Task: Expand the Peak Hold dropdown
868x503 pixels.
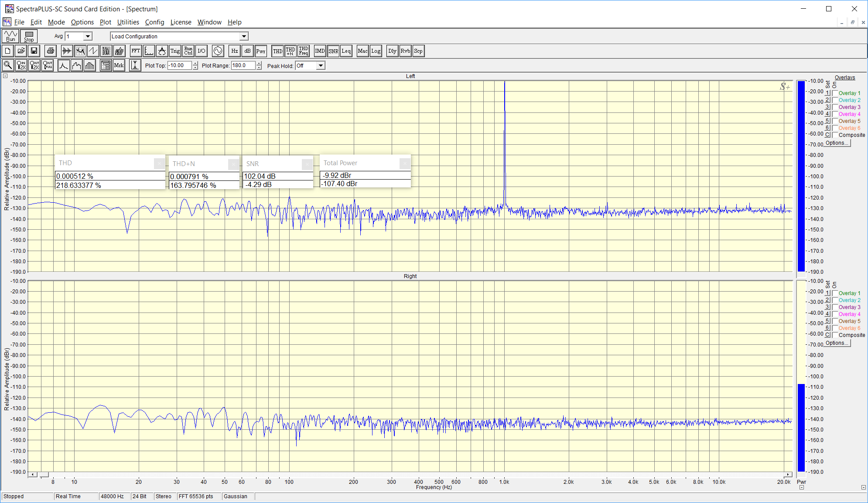Action: click(x=321, y=65)
